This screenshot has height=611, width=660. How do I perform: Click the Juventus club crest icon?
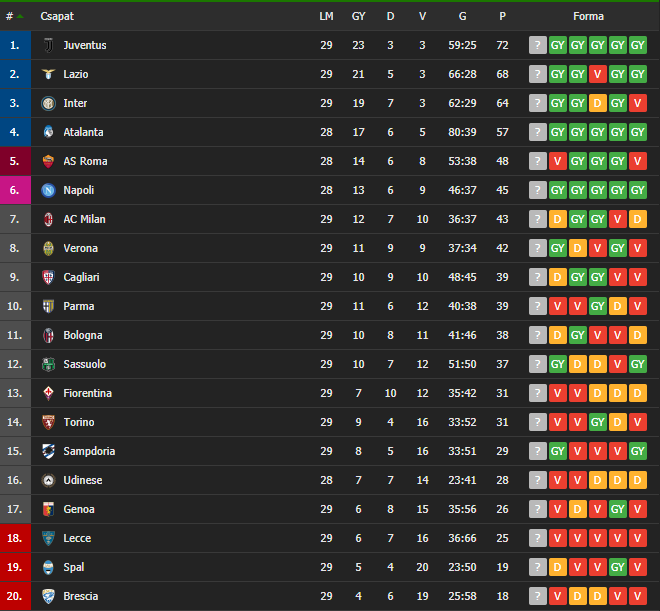pos(48,45)
